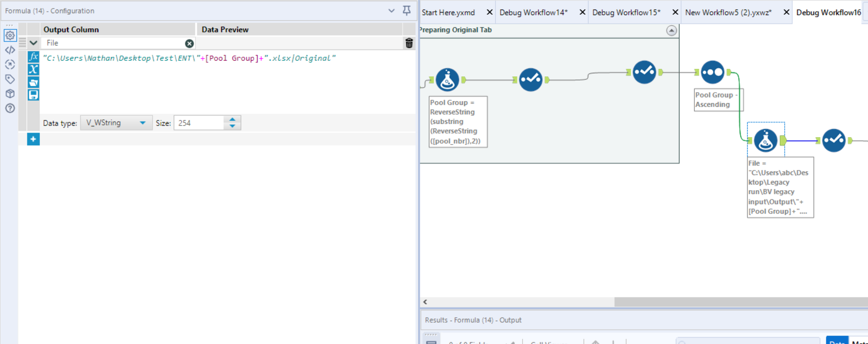
Task: Switch to the Start Here.yxmd tab
Action: click(448, 13)
